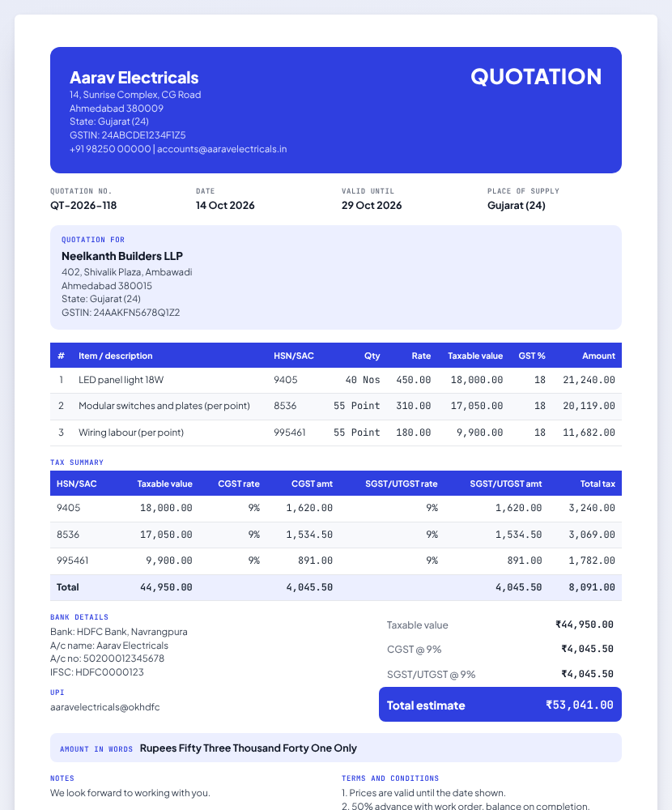Click the total tax 1,782.00 for HSN 995461
This screenshot has height=810, width=672.
point(592,561)
